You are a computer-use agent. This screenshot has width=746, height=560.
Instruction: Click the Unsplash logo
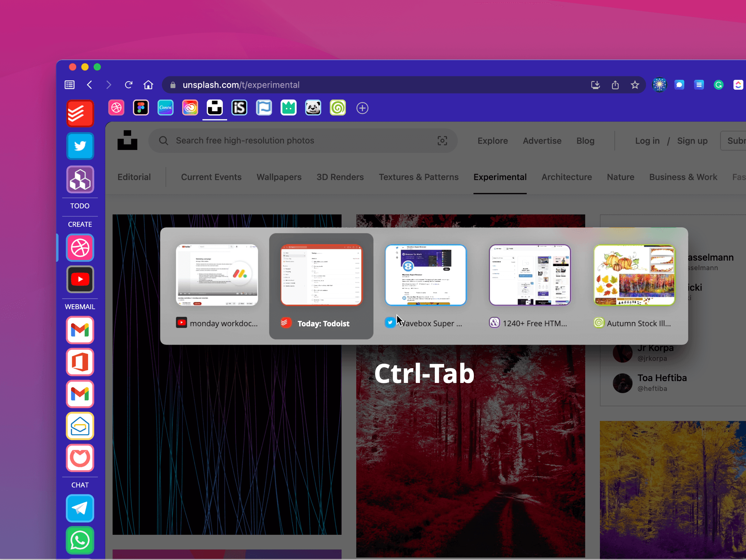tap(127, 140)
